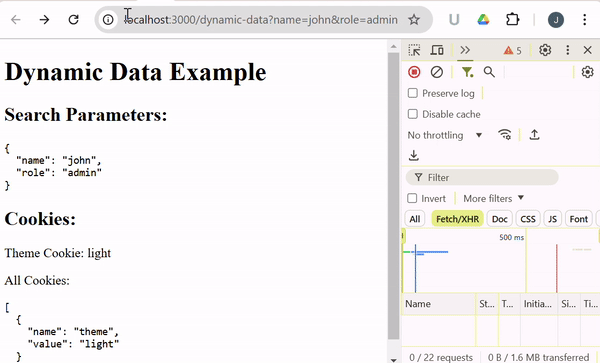
Task: View site information icon in address bar
Action: point(108,20)
